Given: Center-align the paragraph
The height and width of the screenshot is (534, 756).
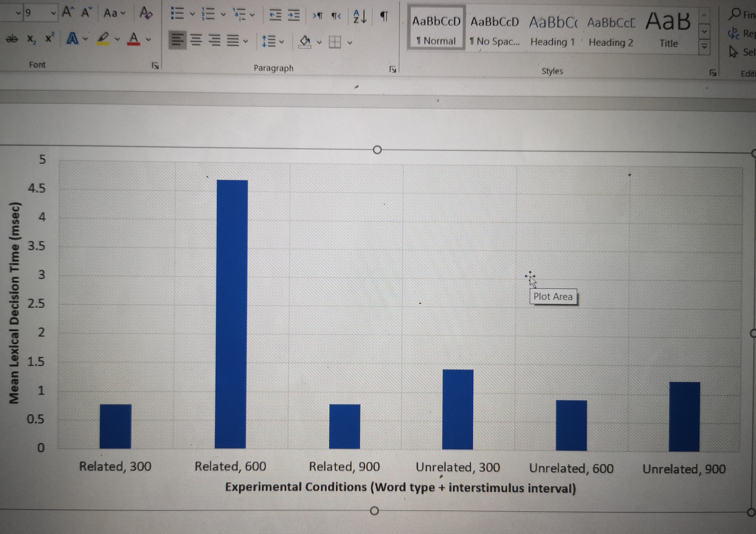Looking at the screenshot, I should click(x=197, y=40).
